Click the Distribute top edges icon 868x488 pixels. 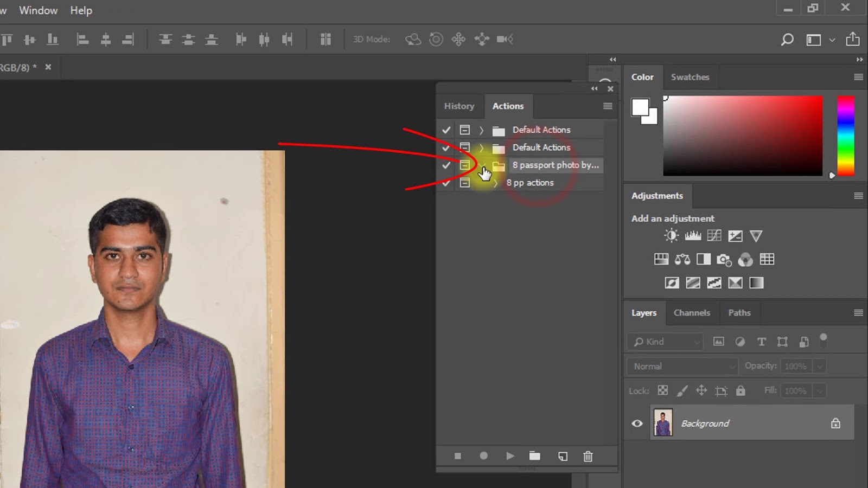[x=165, y=39]
